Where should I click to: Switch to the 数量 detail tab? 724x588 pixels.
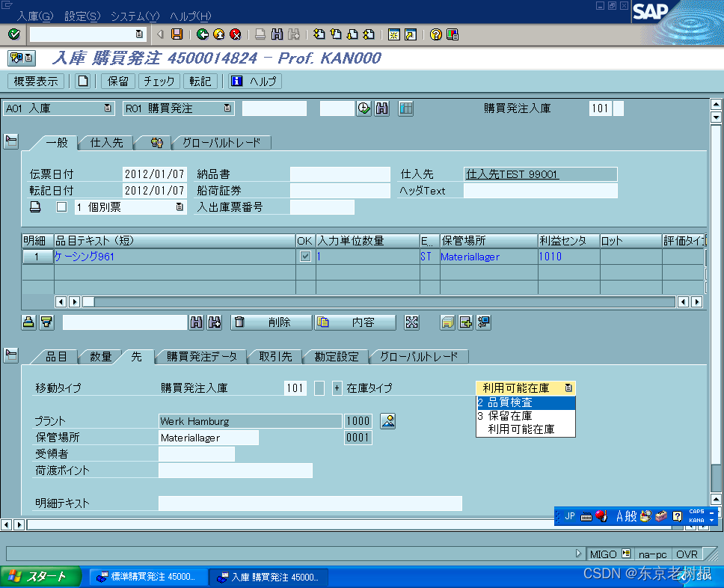point(101,357)
